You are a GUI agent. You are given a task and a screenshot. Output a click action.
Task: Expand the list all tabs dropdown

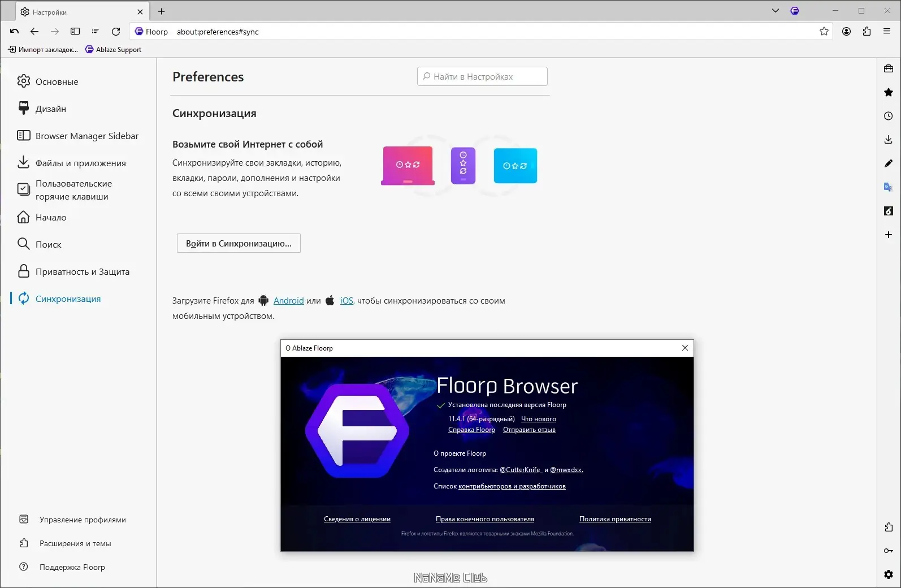pos(776,11)
